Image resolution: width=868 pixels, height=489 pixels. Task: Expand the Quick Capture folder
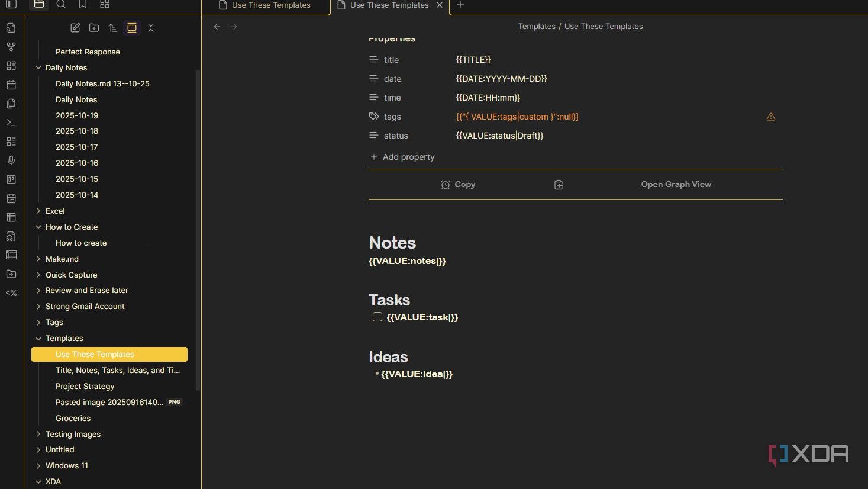coord(38,275)
